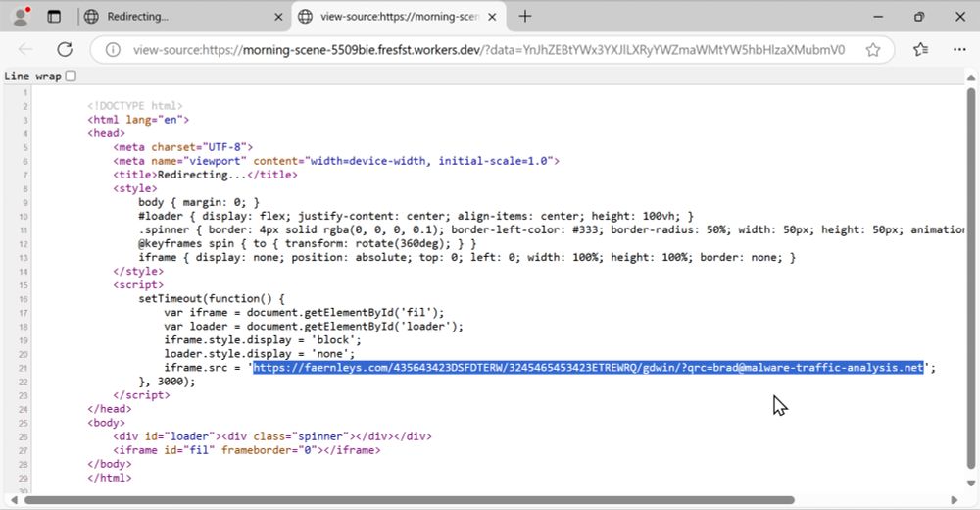
Task: Click the scroll down arrow
Action: (970, 484)
